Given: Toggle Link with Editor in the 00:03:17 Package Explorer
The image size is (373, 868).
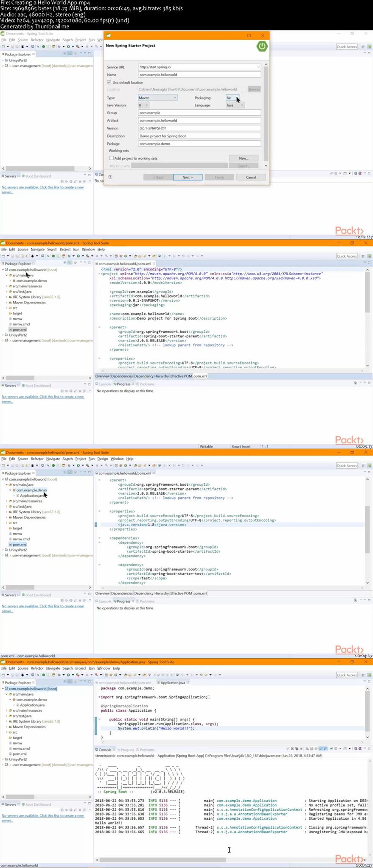Looking at the screenshot, I should pyautogui.click(x=70, y=263).
